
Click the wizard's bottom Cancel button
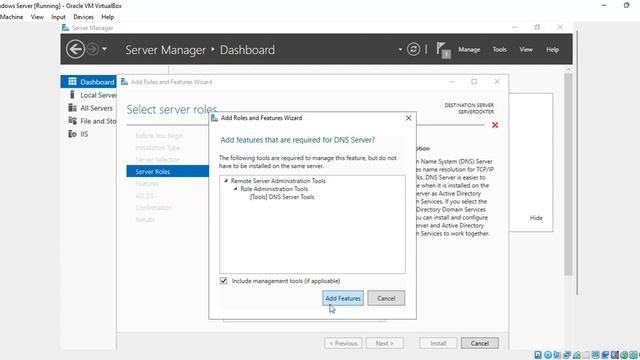(x=480, y=343)
